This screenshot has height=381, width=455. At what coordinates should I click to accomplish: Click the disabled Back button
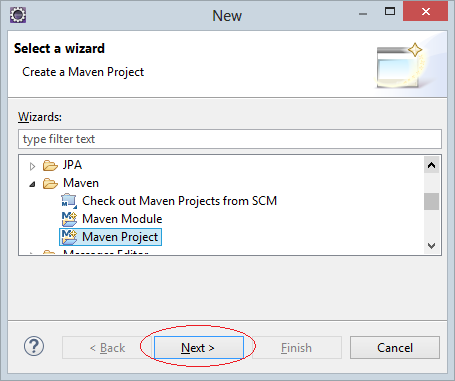[x=107, y=347]
